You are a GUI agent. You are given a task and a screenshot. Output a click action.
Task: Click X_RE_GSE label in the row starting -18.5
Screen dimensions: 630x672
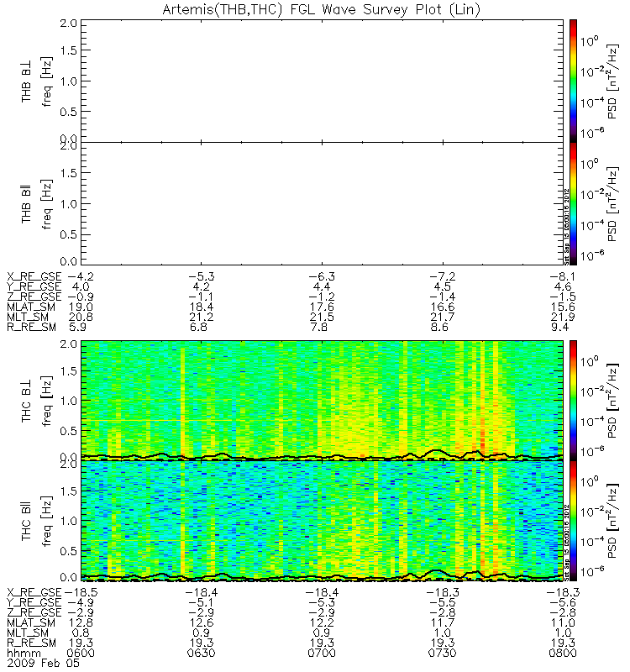[x=34, y=593]
